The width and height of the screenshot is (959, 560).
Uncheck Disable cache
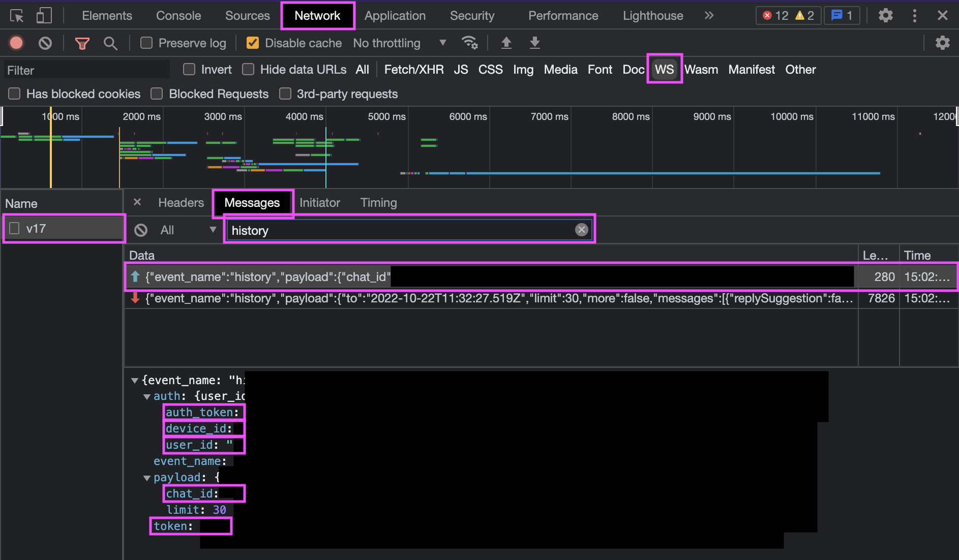point(252,43)
